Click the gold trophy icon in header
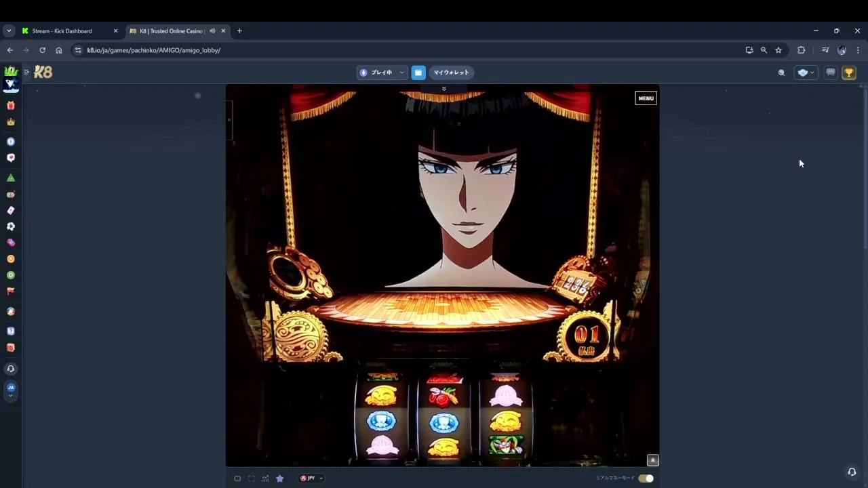The height and width of the screenshot is (488, 868). [849, 73]
